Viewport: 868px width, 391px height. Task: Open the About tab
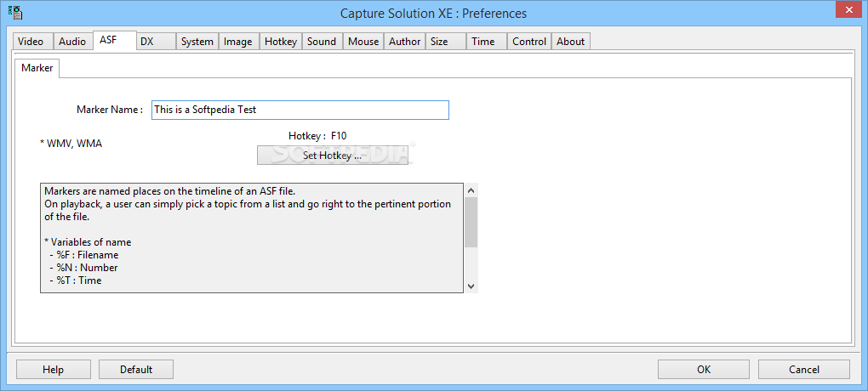[571, 42]
